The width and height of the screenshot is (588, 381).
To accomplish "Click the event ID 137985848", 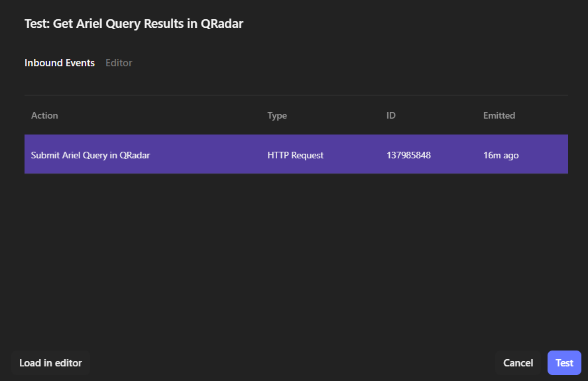I will (408, 155).
